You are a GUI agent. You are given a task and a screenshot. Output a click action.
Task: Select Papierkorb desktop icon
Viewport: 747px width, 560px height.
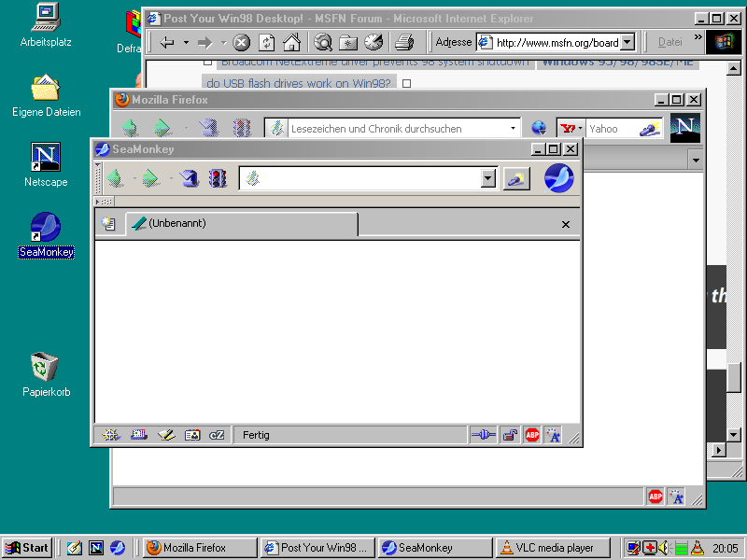pyautogui.click(x=46, y=374)
